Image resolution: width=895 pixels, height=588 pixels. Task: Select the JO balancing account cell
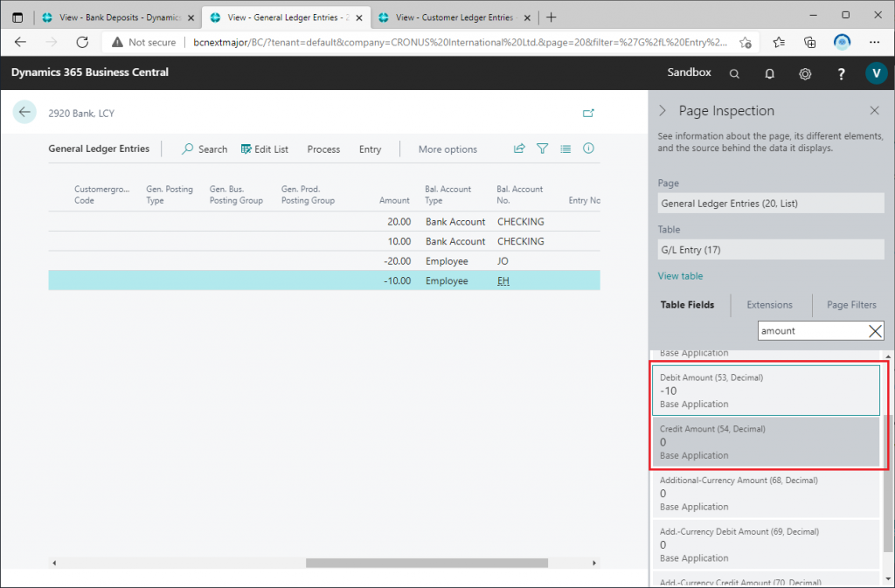(503, 260)
